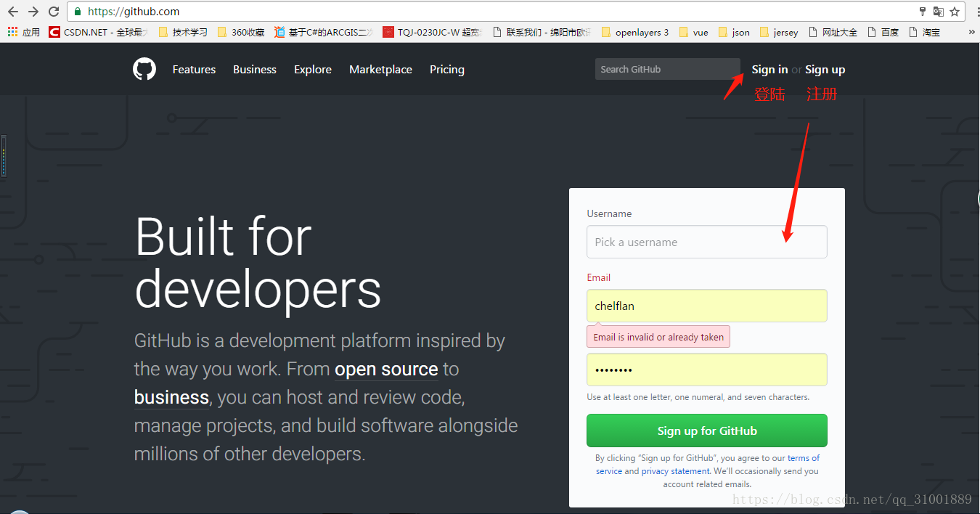Open the vue bookmark folder
The height and width of the screenshot is (514, 980).
coord(694,32)
